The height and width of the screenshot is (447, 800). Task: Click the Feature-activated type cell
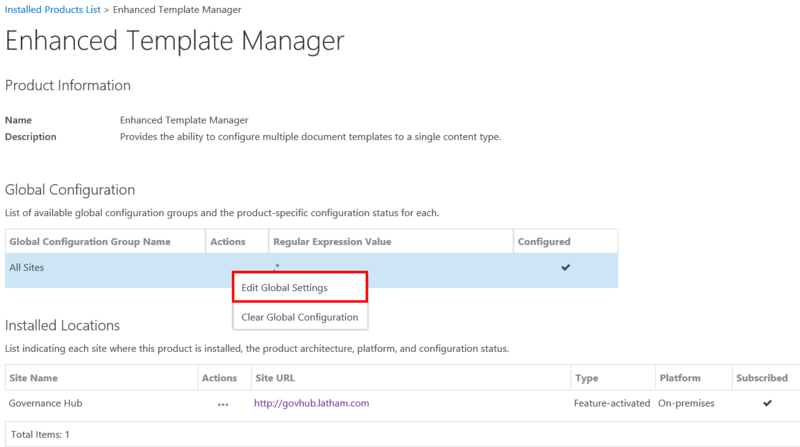(610, 403)
